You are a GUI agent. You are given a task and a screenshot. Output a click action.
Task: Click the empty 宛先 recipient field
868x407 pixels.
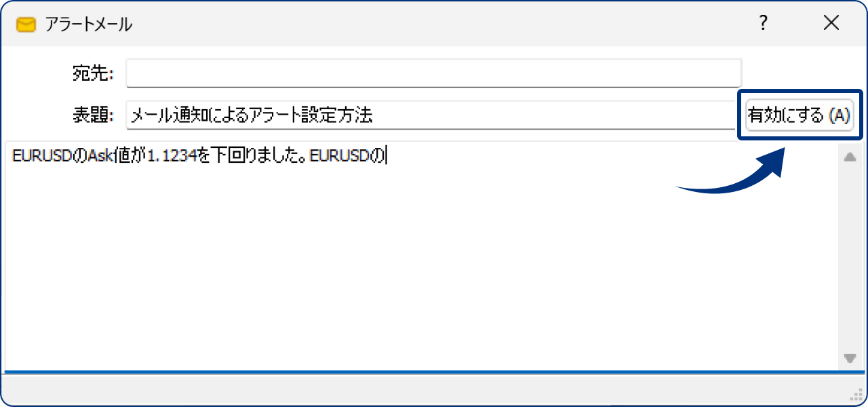click(x=434, y=73)
